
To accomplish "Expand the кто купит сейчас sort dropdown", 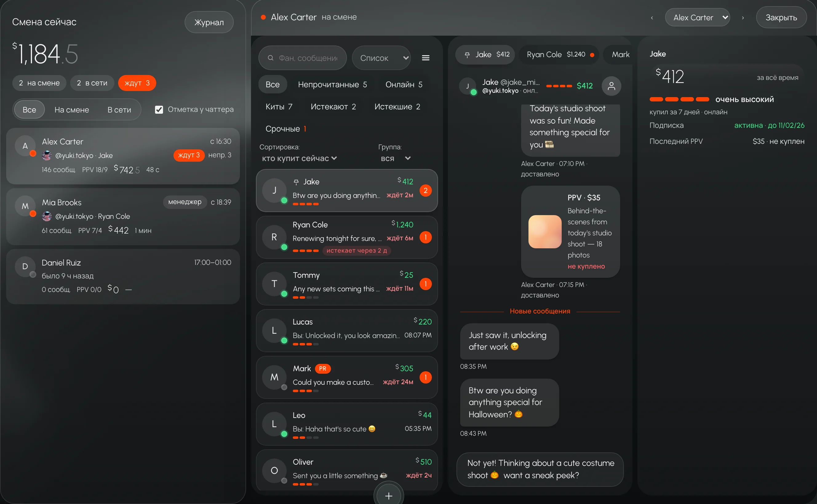I will click(x=299, y=158).
